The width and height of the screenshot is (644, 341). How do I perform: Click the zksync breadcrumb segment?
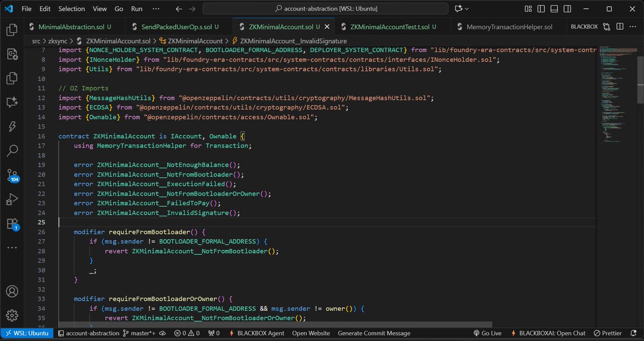tap(58, 41)
